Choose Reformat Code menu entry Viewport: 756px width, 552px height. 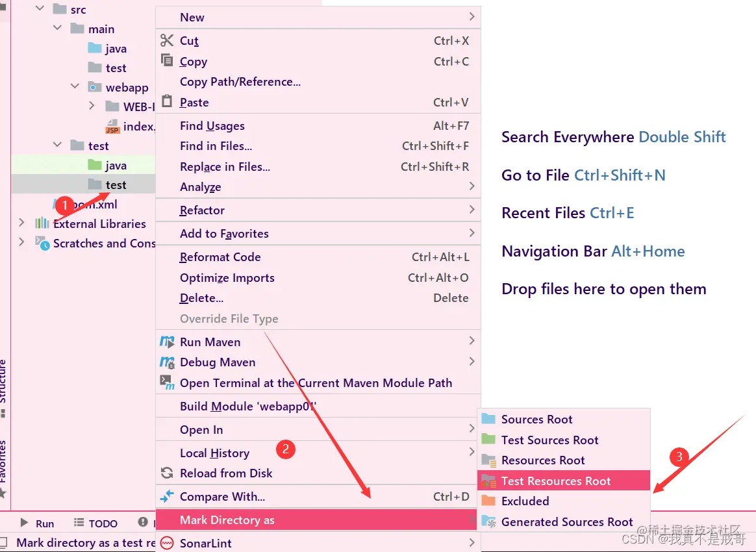318,257
